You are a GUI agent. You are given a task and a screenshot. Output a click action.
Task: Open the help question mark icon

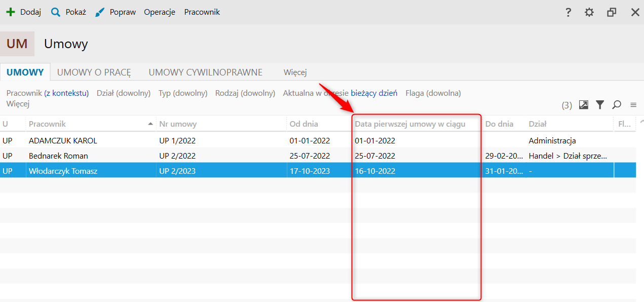[569, 12]
